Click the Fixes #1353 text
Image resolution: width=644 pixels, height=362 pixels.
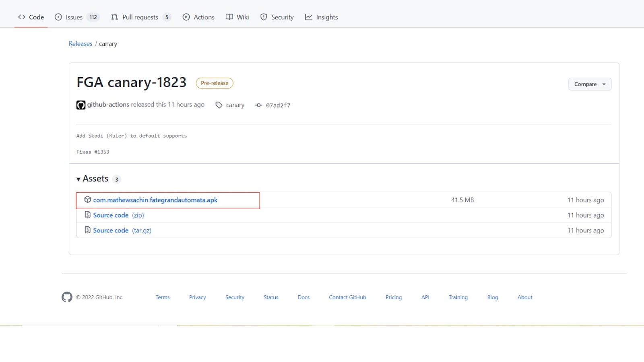tap(93, 152)
